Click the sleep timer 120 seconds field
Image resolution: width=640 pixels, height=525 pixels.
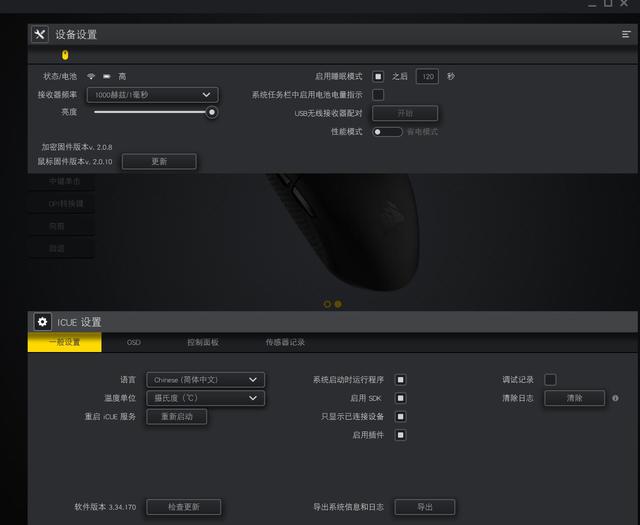[x=427, y=76]
